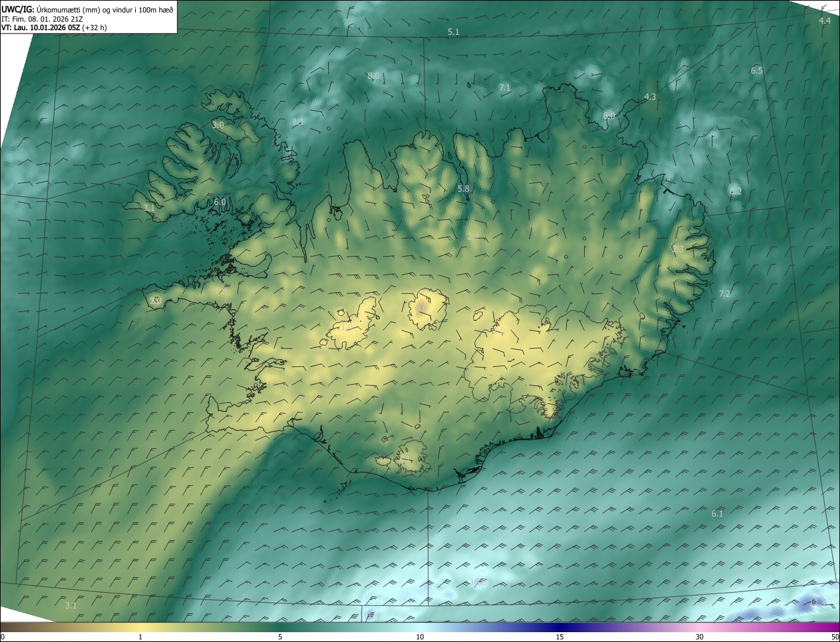
Task: Click the 5.1 value label
Action: (x=453, y=32)
